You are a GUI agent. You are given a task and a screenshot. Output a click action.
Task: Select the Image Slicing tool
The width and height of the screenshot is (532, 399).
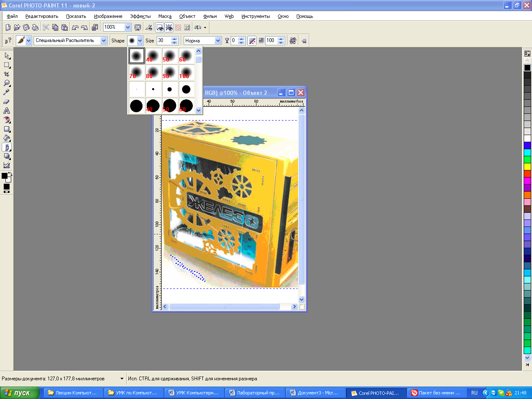click(x=7, y=165)
